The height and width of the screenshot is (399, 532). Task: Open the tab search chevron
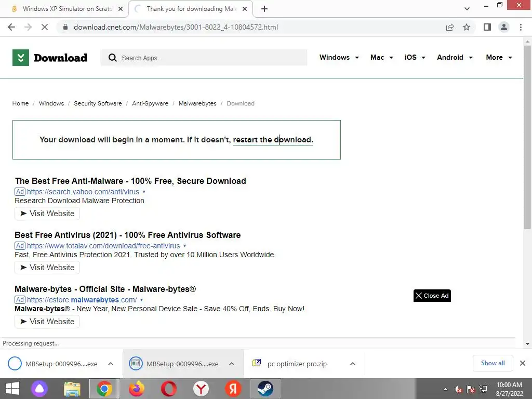pyautogui.click(x=467, y=9)
